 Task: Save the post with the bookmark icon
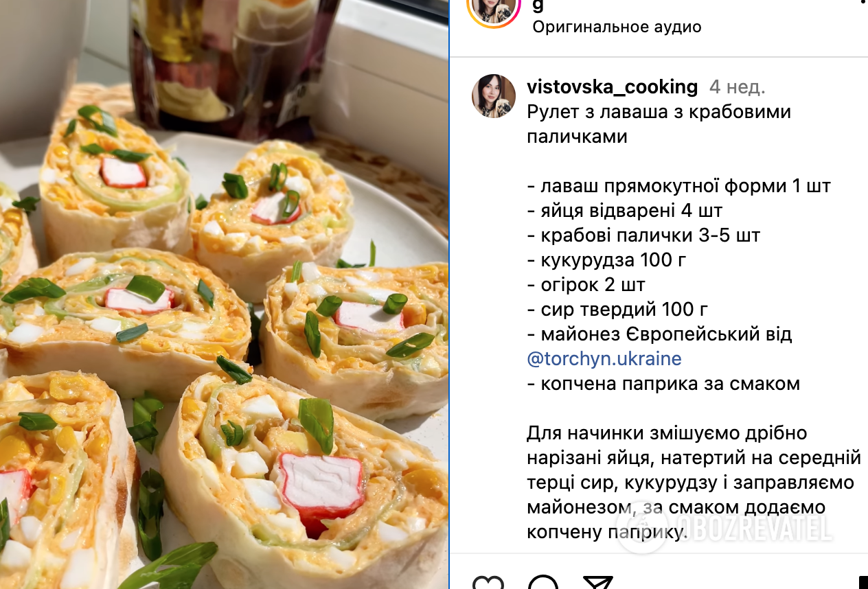pyautogui.click(x=863, y=583)
